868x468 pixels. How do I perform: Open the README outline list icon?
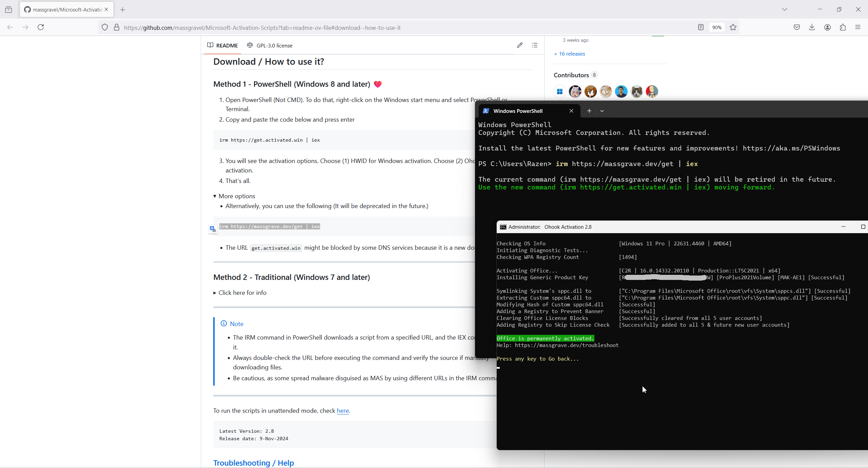535,45
